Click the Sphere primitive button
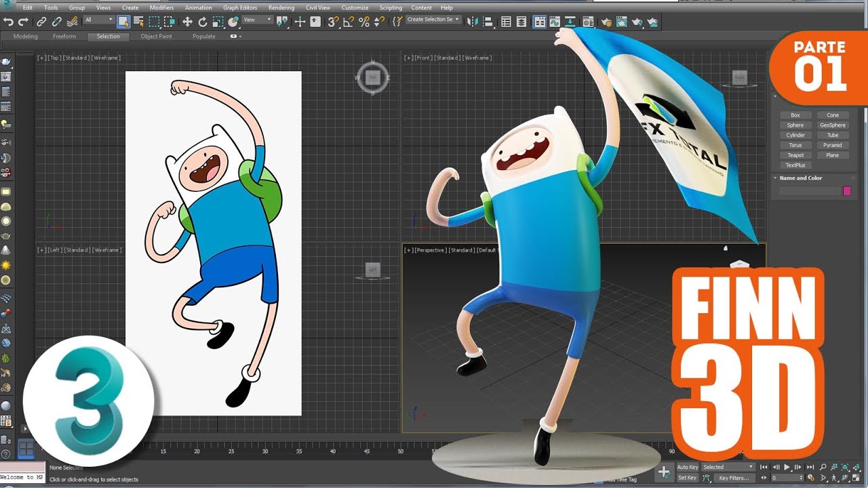The width and height of the screenshot is (868, 488). 795,125
